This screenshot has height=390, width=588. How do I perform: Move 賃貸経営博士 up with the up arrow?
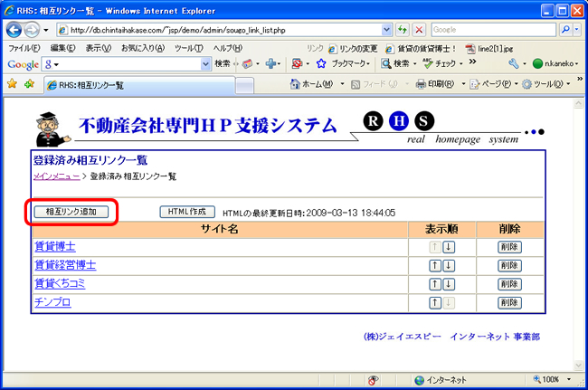pyautogui.click(x=435, y=265)
